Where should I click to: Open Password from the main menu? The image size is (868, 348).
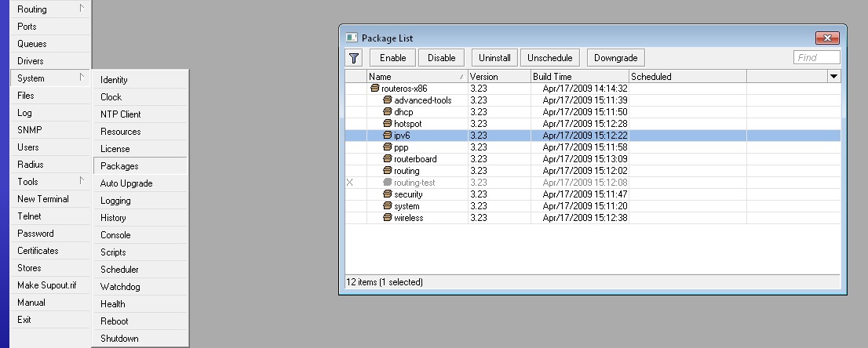point(49,234)
